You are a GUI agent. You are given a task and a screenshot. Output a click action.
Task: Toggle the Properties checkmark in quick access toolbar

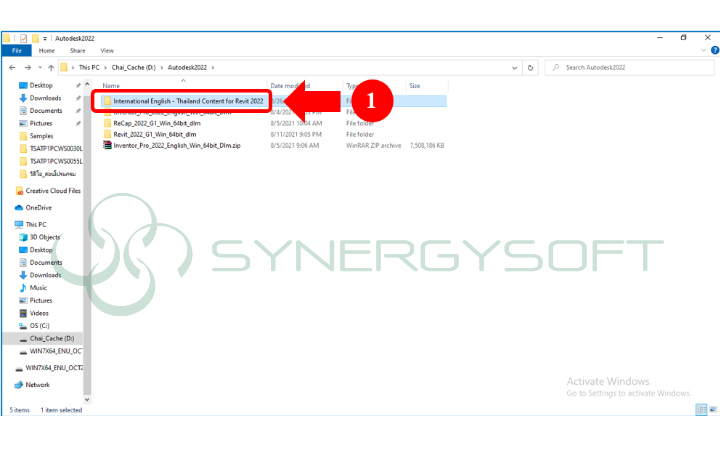[x=22, y=37]
